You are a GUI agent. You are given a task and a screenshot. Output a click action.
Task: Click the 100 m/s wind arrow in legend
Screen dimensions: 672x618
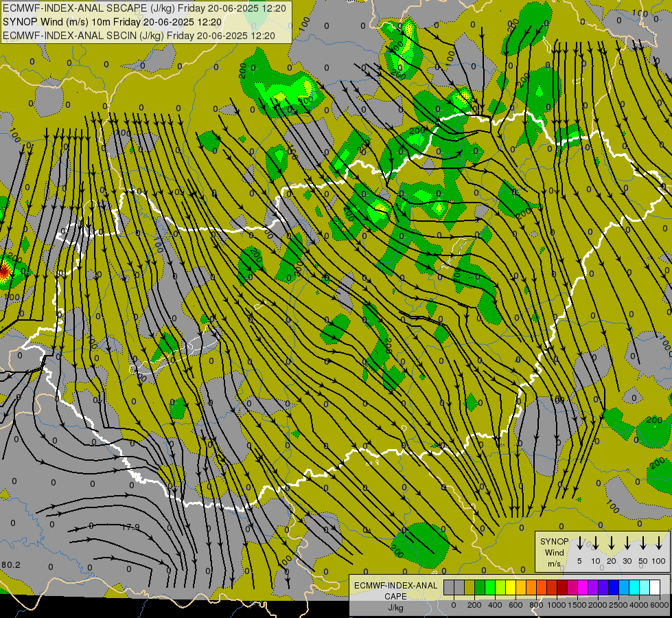(659, 543)
